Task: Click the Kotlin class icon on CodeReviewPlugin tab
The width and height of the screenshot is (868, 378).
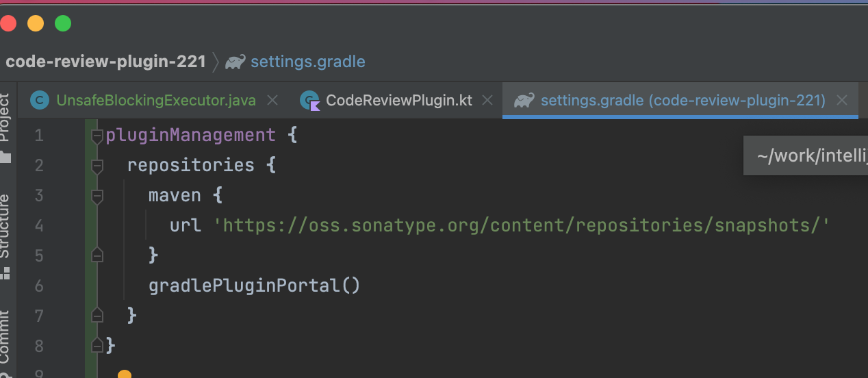Action: tap(311, 101)
